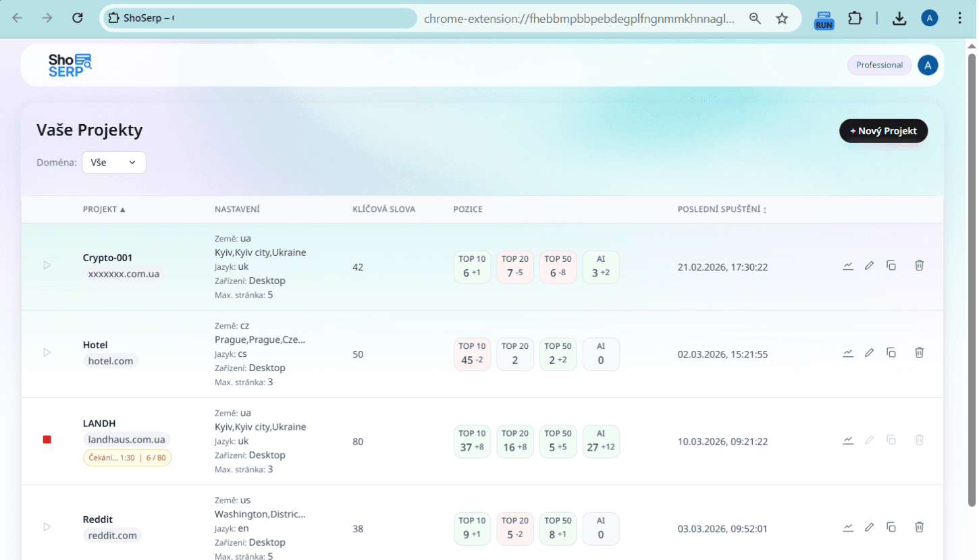Click the landhaus.com.ua domain tag
The image size is (979, 560).
coord(127,439)
